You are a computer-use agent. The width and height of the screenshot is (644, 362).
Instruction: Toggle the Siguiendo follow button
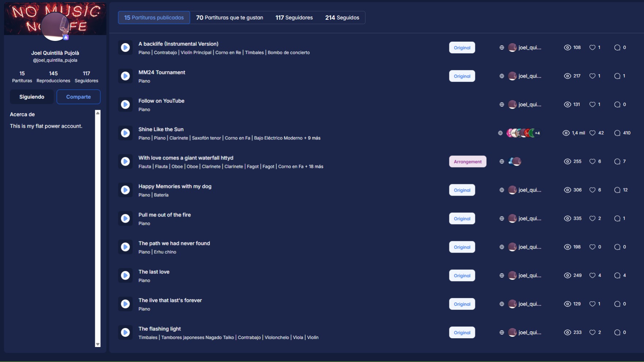click(x=32, y=97)
